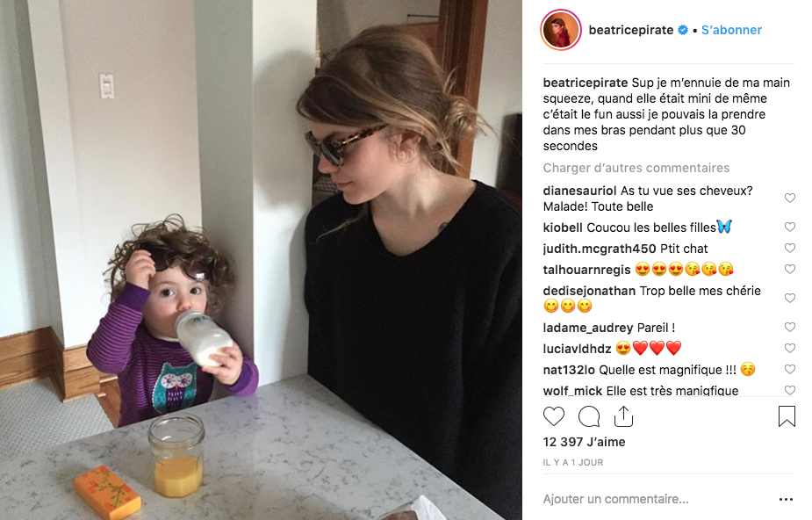Like the luciavldhdz comment
This screenshot has height=520, width=812.
[790, 349]
